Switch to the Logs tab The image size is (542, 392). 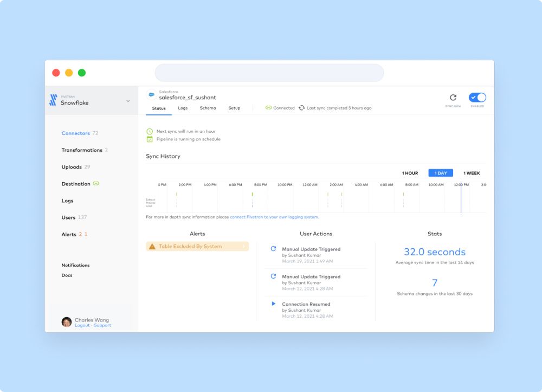click(x=183, y=108)
